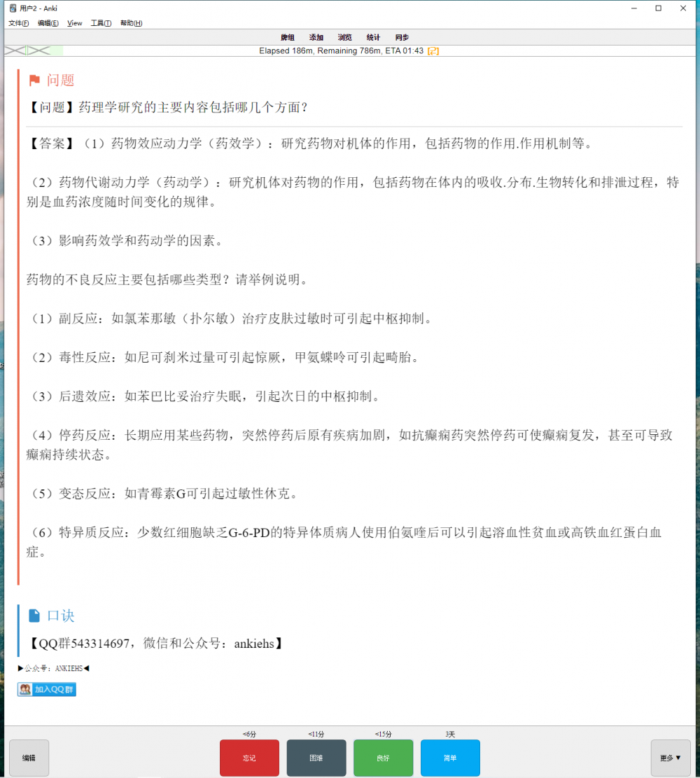The height and width of the screenshot is (778, 700).
Task: Click the Elapsed/Remaining ETA status text
Action: 342,50
